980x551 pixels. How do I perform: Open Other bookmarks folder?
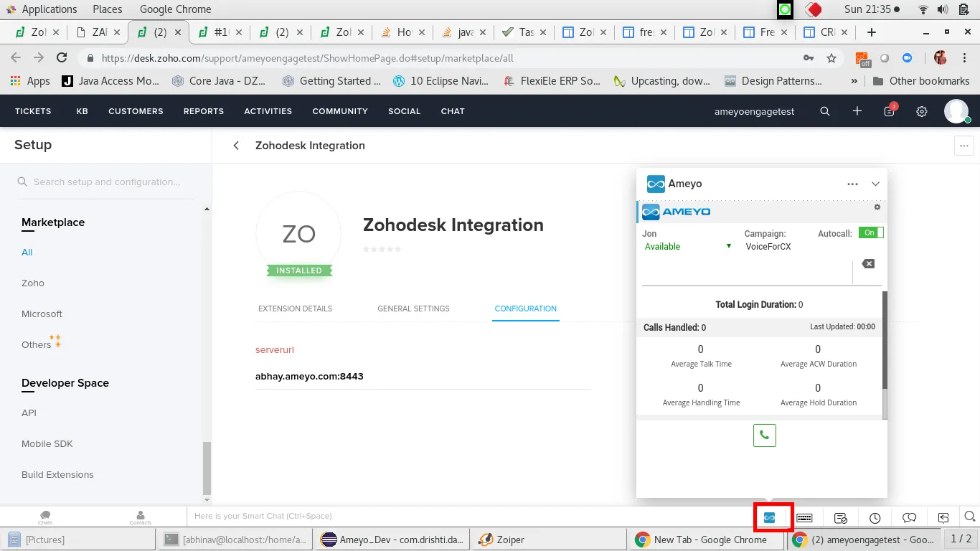point(921,81)
